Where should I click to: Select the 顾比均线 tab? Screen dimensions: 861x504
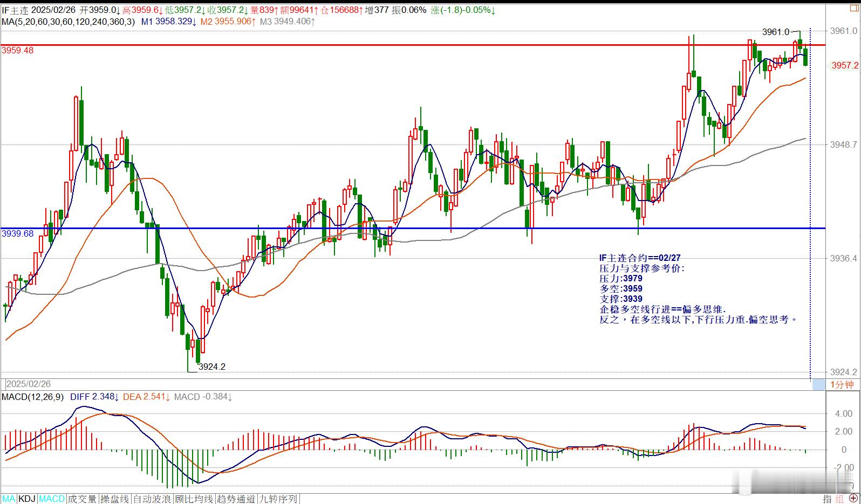[x=194, y=499]
